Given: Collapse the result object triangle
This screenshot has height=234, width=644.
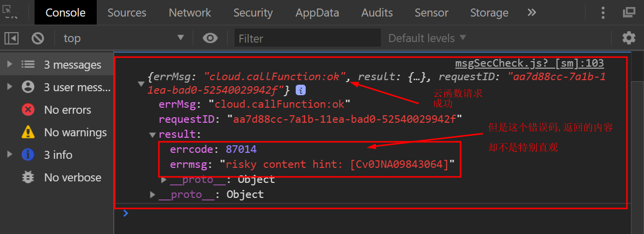Looking at the screenshot, I should pos(152,134).
